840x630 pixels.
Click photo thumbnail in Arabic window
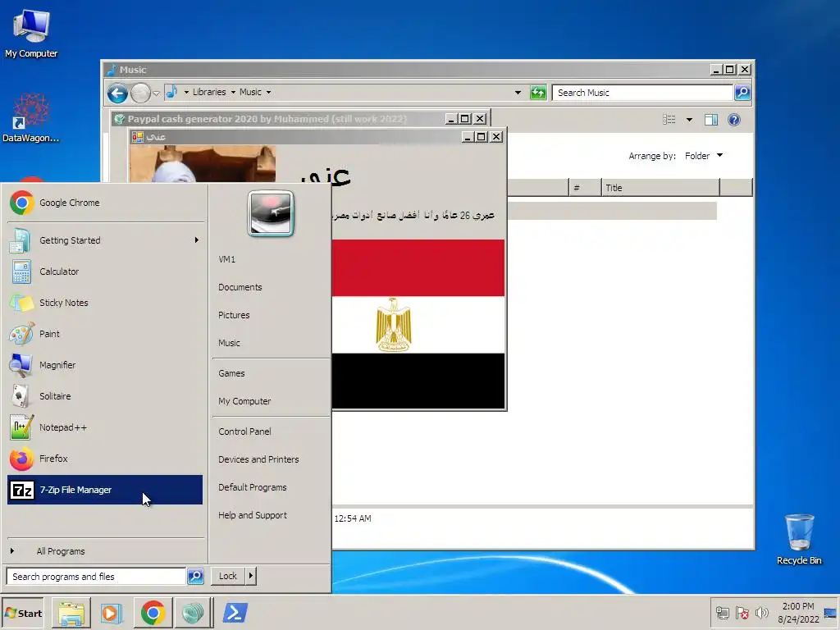point(203,164)
